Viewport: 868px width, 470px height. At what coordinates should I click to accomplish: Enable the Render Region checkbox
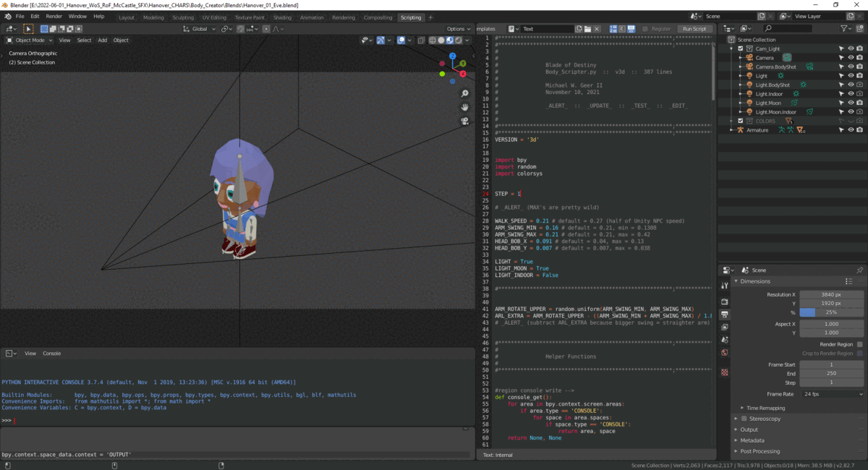tap(859, 344)
